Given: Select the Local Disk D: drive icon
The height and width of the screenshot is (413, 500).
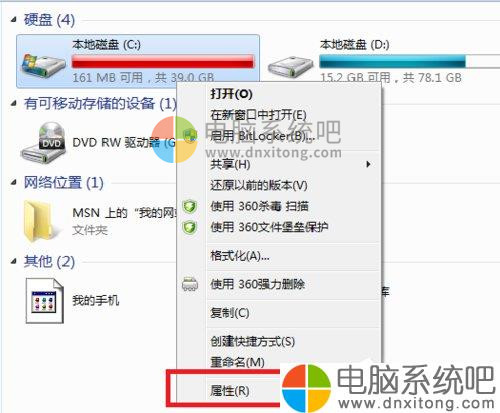Looking at the screenshot, I should click(x=290, y=68).
